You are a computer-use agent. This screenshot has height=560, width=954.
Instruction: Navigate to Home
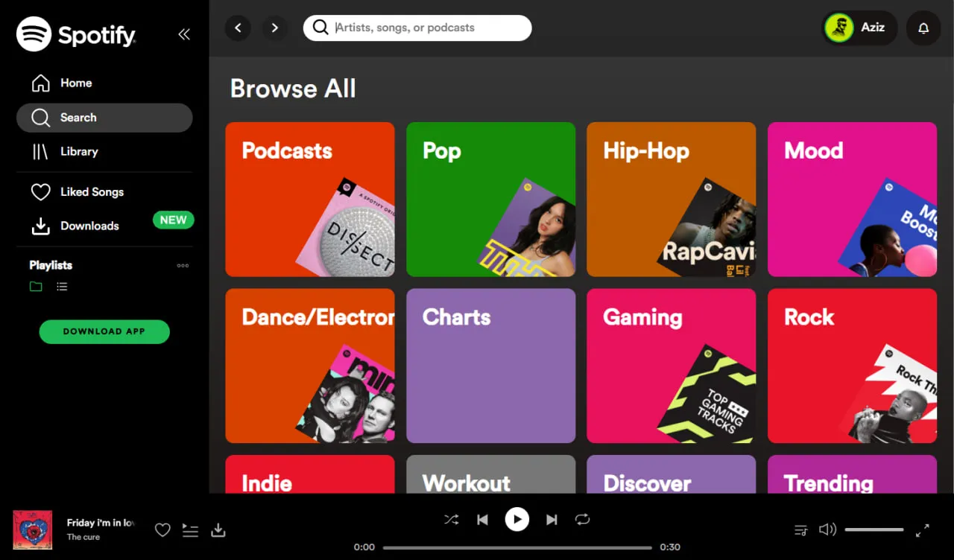tap(76, 83)
